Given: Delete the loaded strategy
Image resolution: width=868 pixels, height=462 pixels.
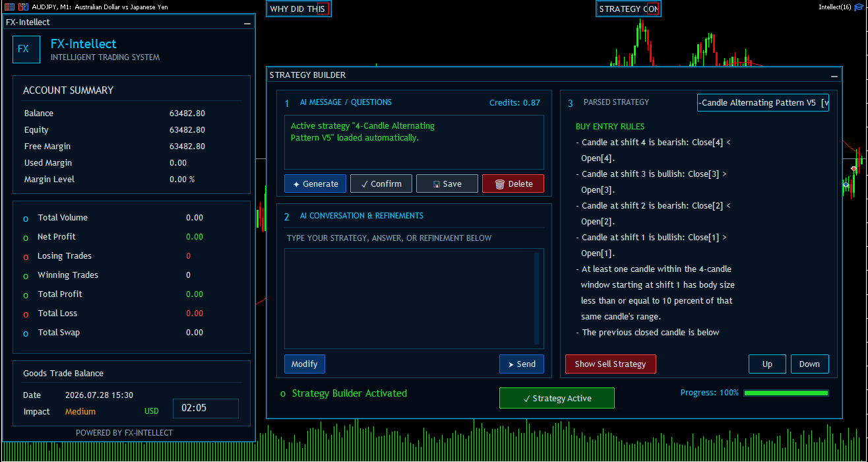Looking at the screenshot, I should [513, 183].
